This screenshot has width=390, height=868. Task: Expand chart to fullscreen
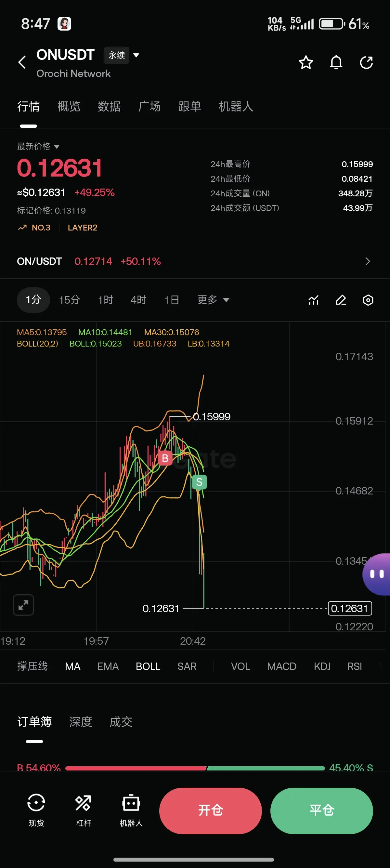pos(23,605)
